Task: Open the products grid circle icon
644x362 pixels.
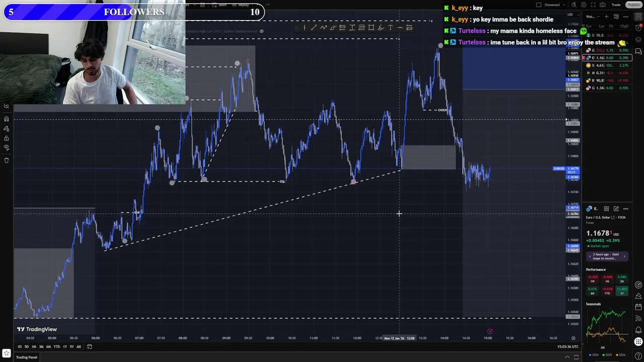Action: click(638, 342)
